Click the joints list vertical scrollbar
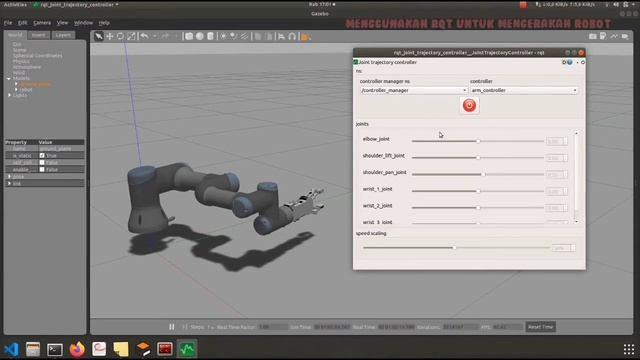This screenshot has height=360, width=640. (576, 177)
